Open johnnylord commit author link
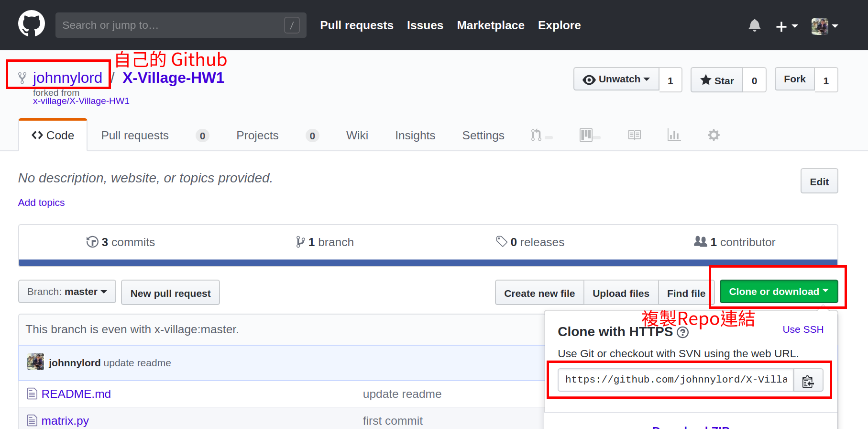 (x=75, y=363)
